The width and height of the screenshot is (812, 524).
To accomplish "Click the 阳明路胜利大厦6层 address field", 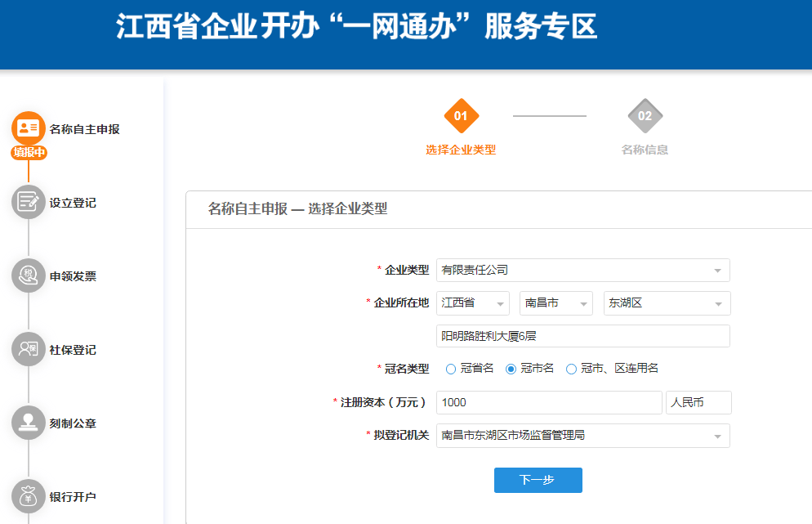I will pos(582,335).
